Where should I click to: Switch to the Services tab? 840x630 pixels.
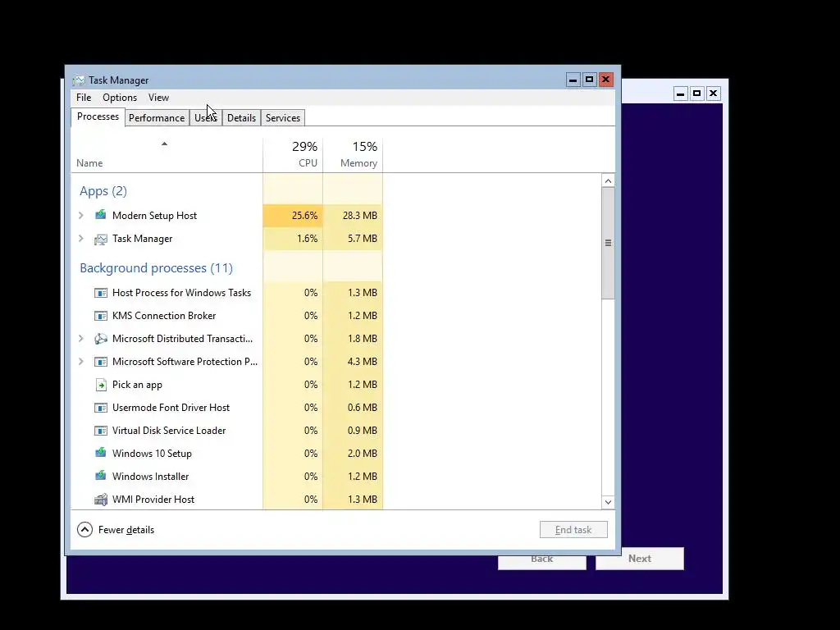tap(283, 118)
